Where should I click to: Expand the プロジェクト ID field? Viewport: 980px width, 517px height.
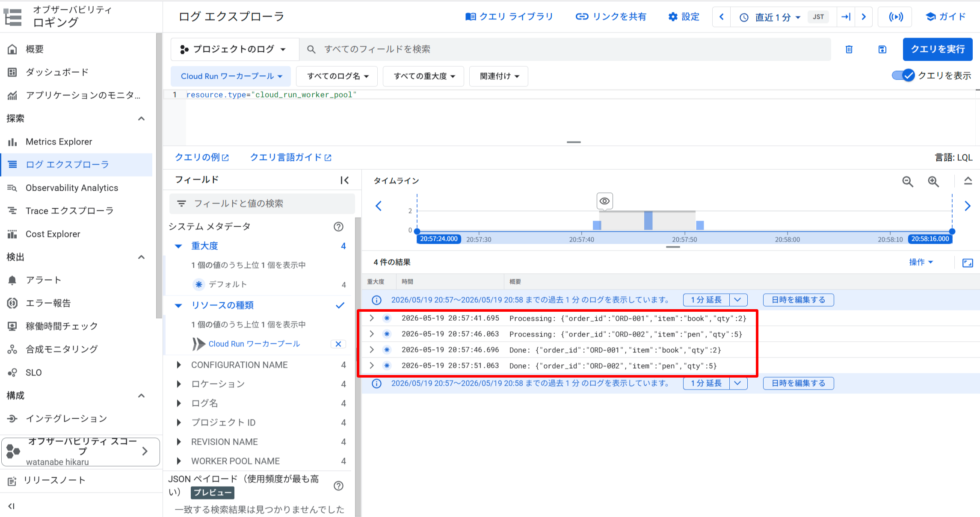coord(179,422)
